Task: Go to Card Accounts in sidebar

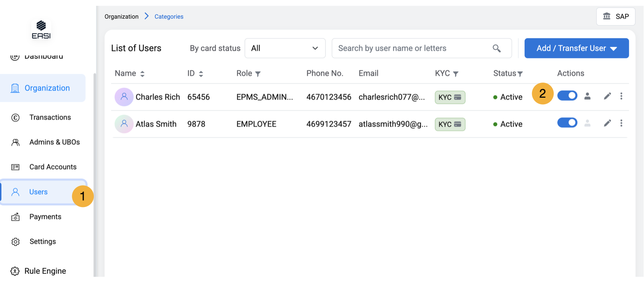Action: click(53, 167)
